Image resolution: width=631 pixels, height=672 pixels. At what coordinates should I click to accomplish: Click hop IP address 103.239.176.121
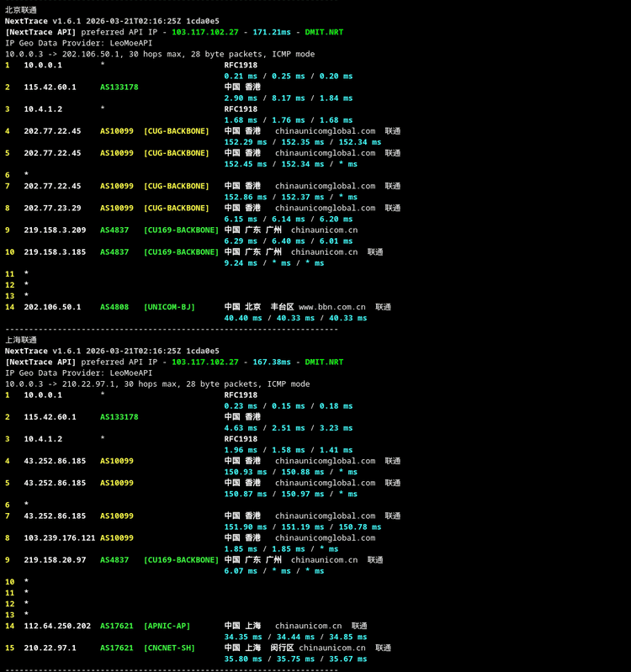[60, 537]
